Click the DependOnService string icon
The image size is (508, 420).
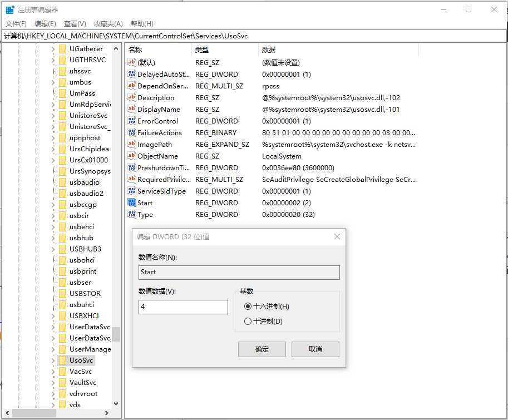[131, 86]
